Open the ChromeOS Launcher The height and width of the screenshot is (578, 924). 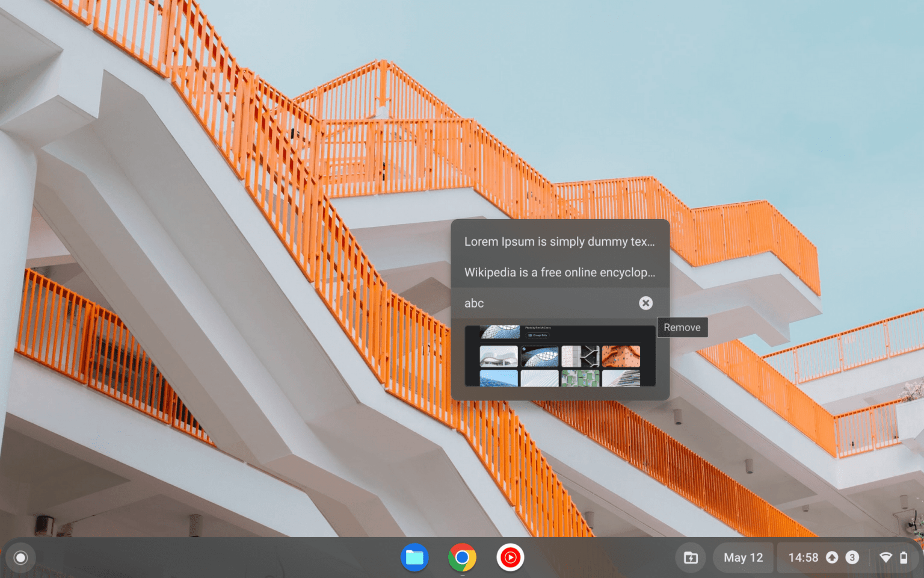coord(21,558)
